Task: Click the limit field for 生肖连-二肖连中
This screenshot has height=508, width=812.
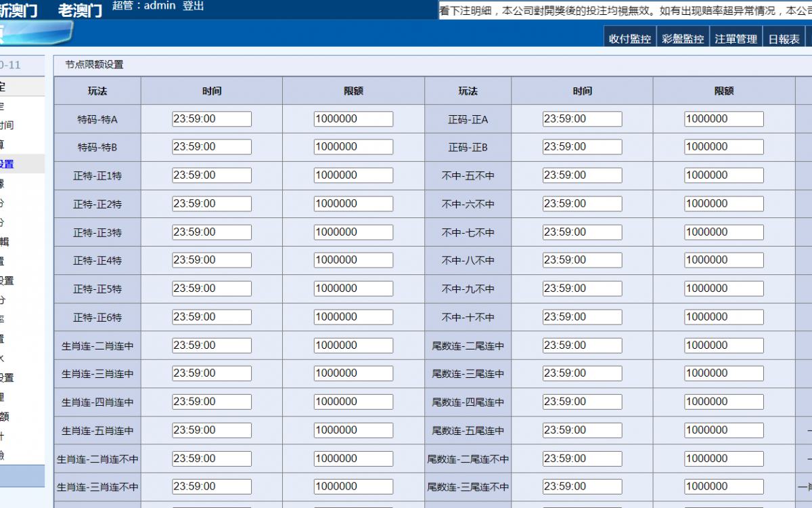Action: pyautogui.click(x=353, y=345)
